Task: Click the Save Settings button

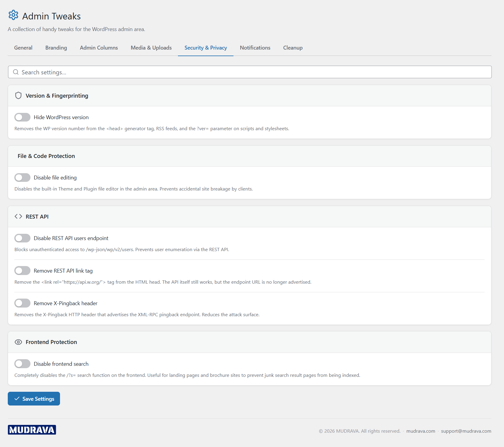Action: (x=34, y=398)
